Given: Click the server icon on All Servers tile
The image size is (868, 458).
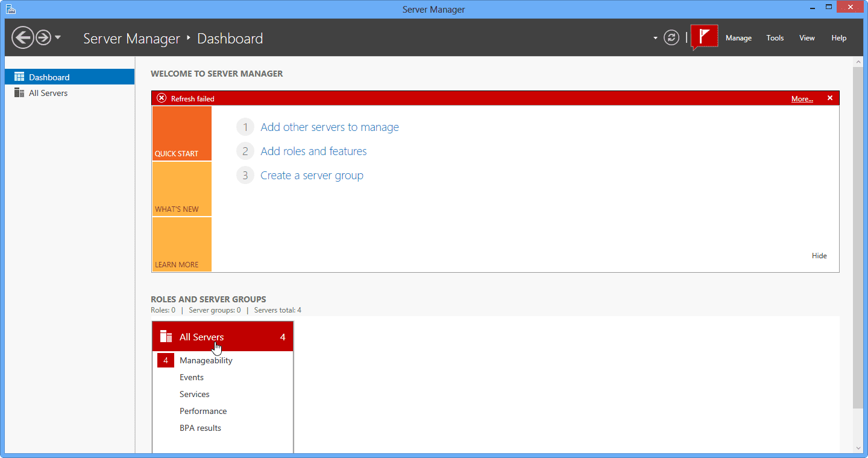Looking at the screenshot, I should [x=166, y=337].
